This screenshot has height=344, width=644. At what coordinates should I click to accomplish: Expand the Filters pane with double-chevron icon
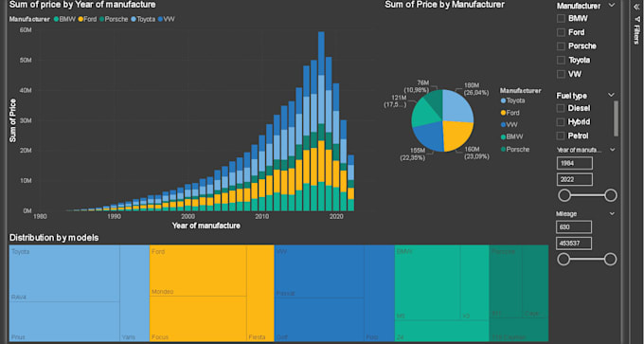636,8
